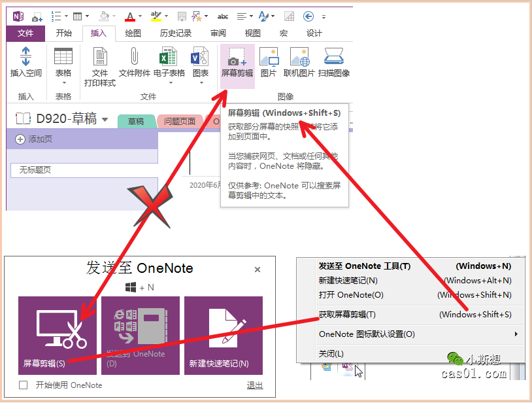
Task: Choose 关闭(L) in context menu
Action: (414, 354)
